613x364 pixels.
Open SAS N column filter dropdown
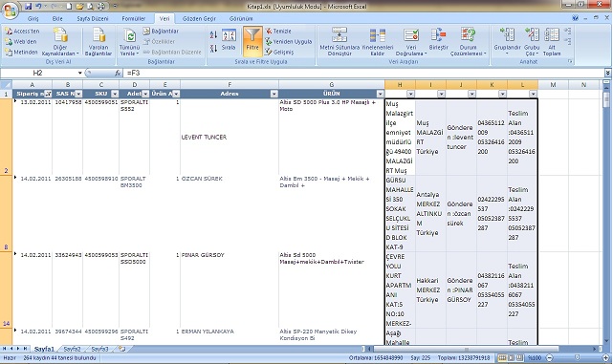click(78, 94)
